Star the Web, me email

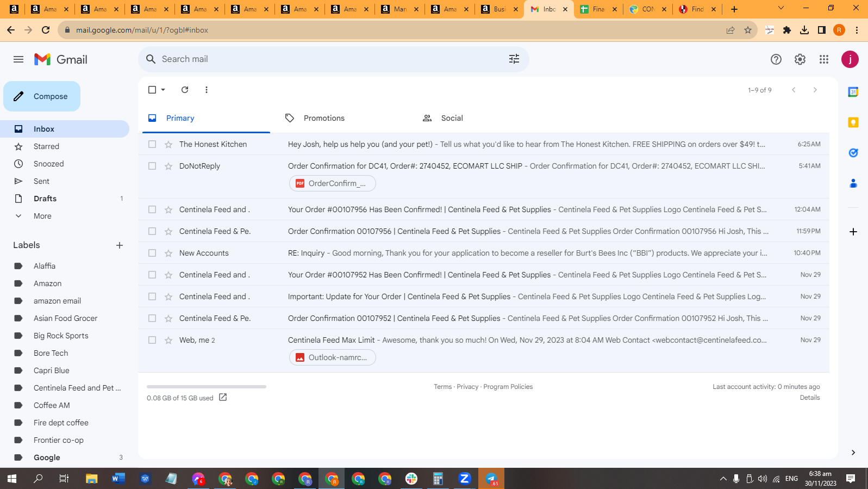(x=168, y=340)
